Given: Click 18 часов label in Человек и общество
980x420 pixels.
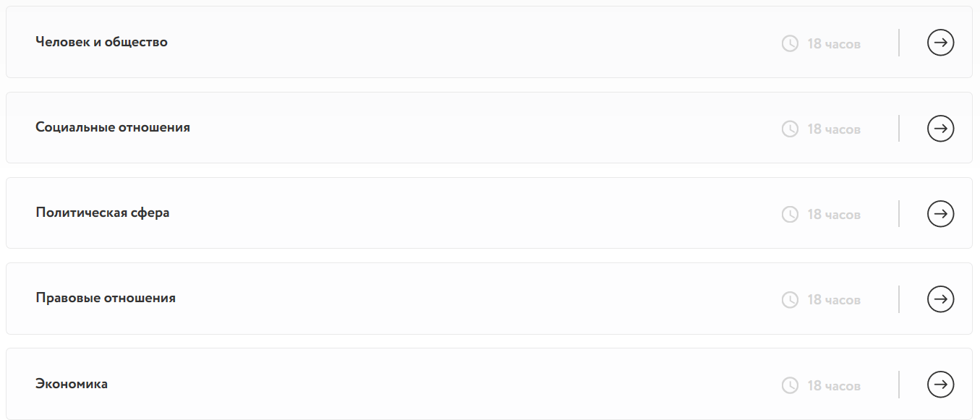Looking at the screenshot, I should tap(834, 43).
